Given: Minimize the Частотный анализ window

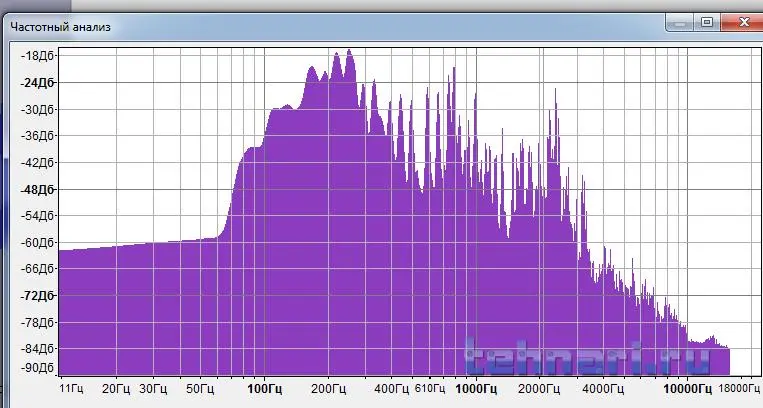Looking at the screenshot, I should click(680, 22).
